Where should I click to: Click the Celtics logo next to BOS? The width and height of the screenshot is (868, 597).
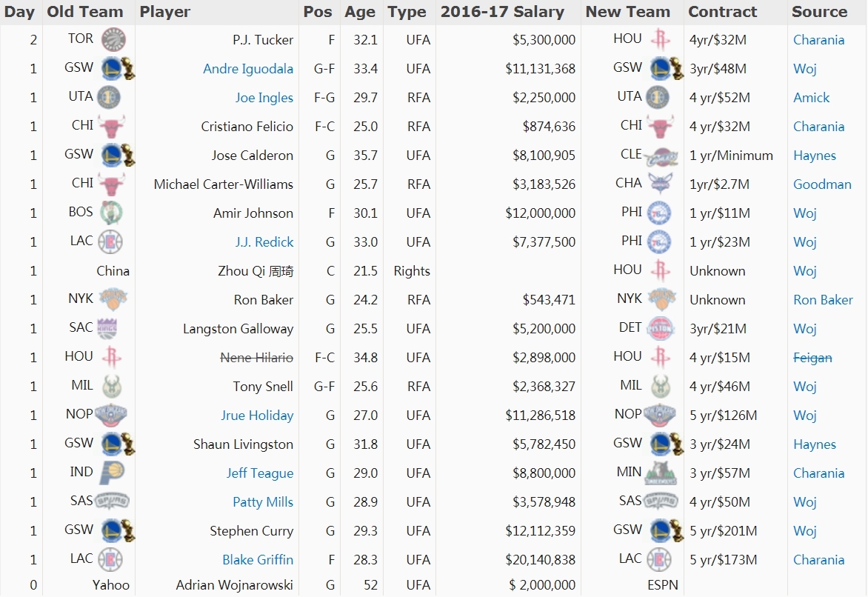[x=110, y=213]
